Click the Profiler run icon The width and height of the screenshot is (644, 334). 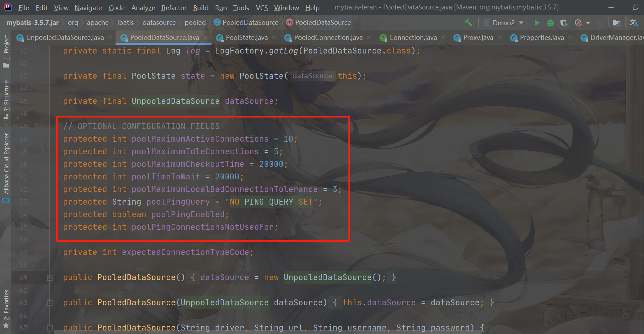pos(578,23)
